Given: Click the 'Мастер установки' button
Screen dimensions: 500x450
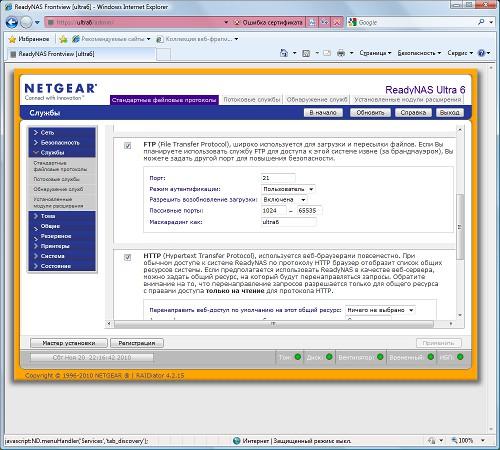Looking at the screenshot, I should [69, 343].
